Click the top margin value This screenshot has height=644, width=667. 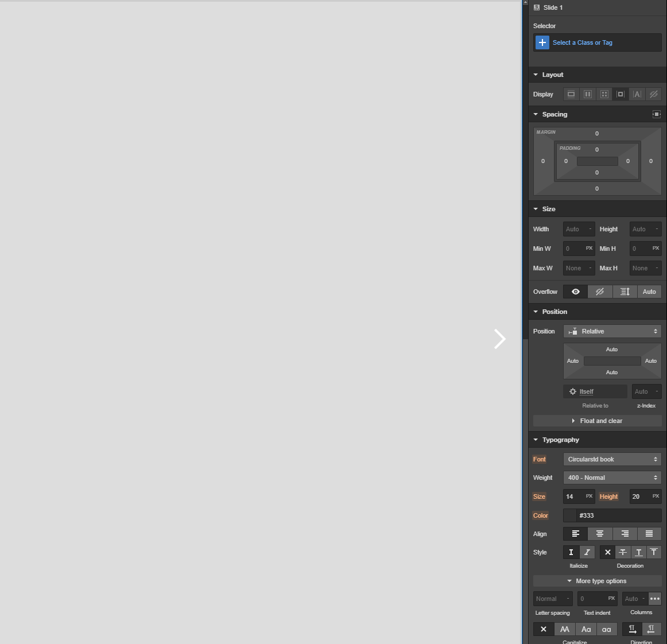click(597, 133)
